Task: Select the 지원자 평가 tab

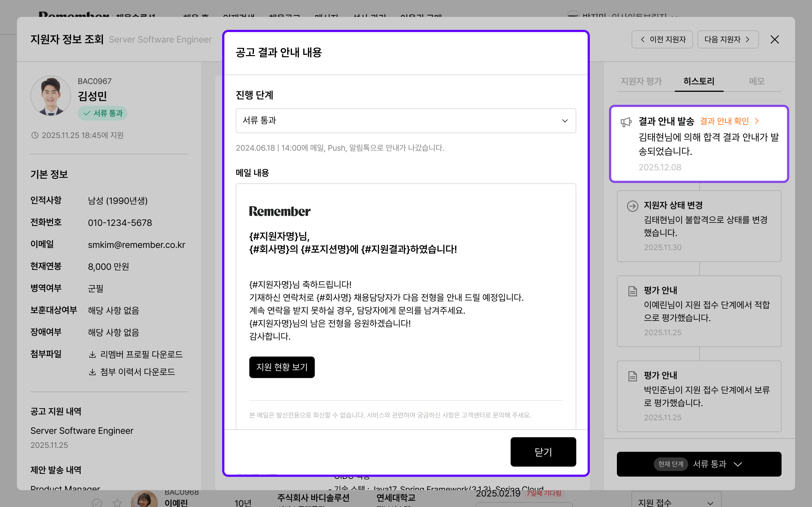Action: click(641, 81)
